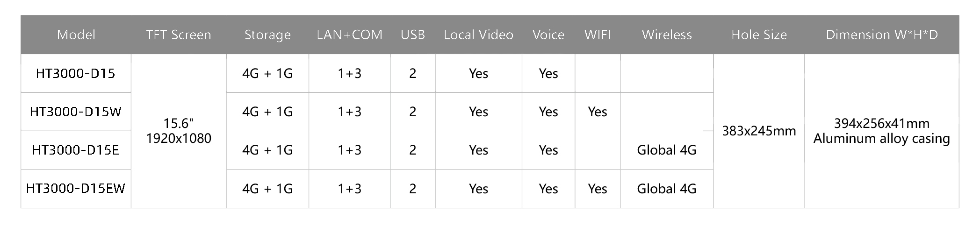Select the HT3000-D15W model cell
Viewport: 980px width, 226px height.
coord(76,112)
